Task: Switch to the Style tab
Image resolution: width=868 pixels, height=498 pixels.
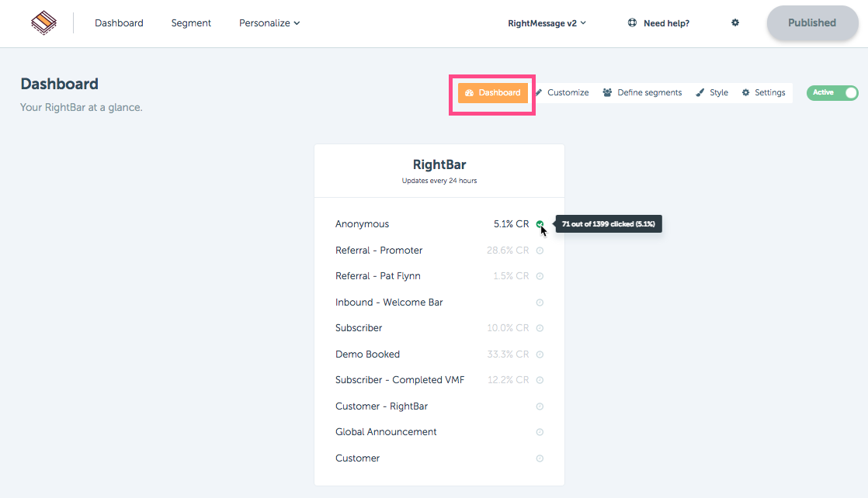Action: 712,92
